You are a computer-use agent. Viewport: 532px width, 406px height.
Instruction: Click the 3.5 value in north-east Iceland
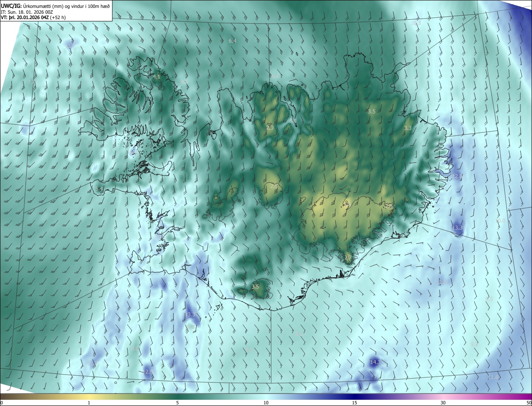coord(372,112)
